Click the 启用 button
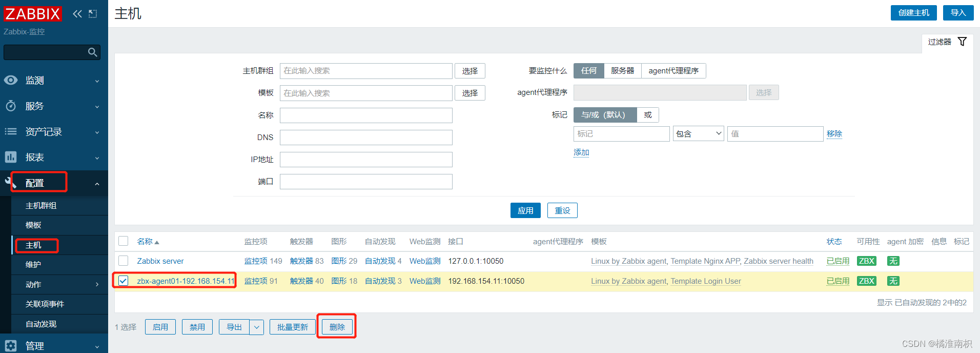980x353 pixels. point(160,327)
